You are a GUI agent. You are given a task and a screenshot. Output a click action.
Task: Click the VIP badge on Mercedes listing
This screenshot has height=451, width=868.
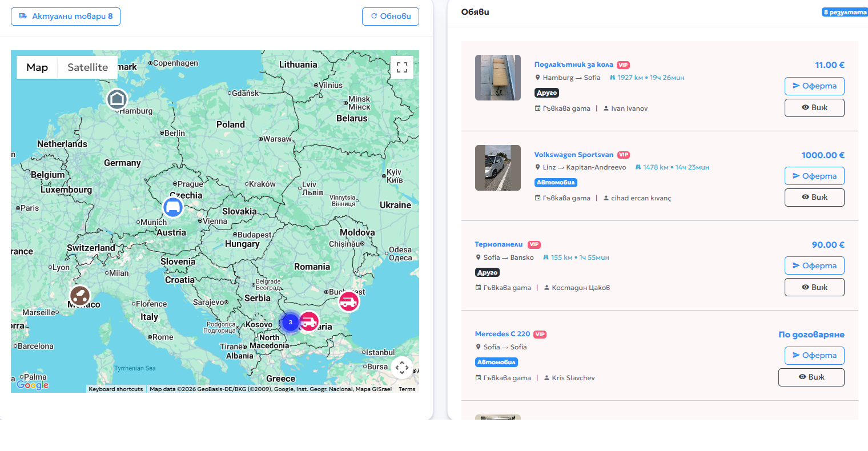coord(540,335)
